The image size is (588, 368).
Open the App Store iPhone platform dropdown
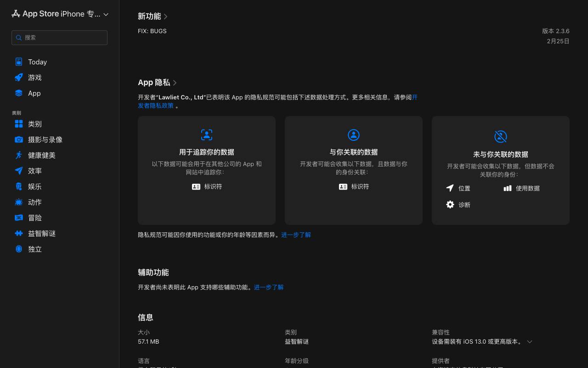[106, 14]
